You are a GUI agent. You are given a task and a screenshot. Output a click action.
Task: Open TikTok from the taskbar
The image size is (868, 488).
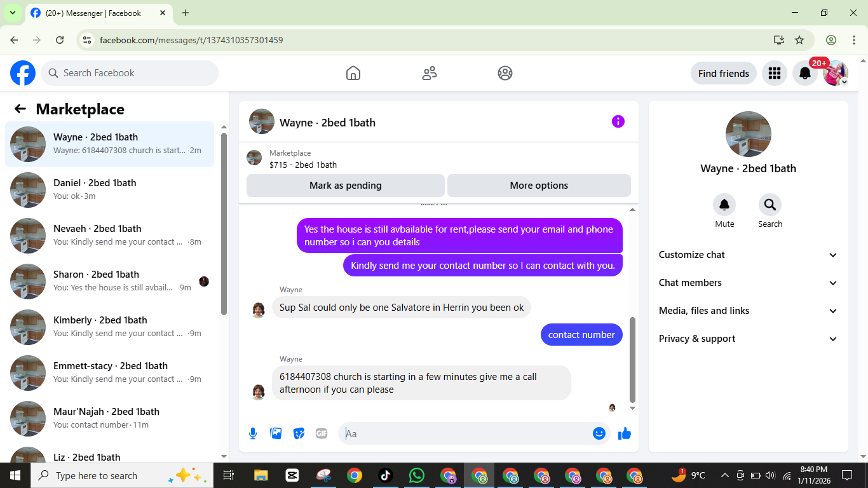click(x=386, y=475)
